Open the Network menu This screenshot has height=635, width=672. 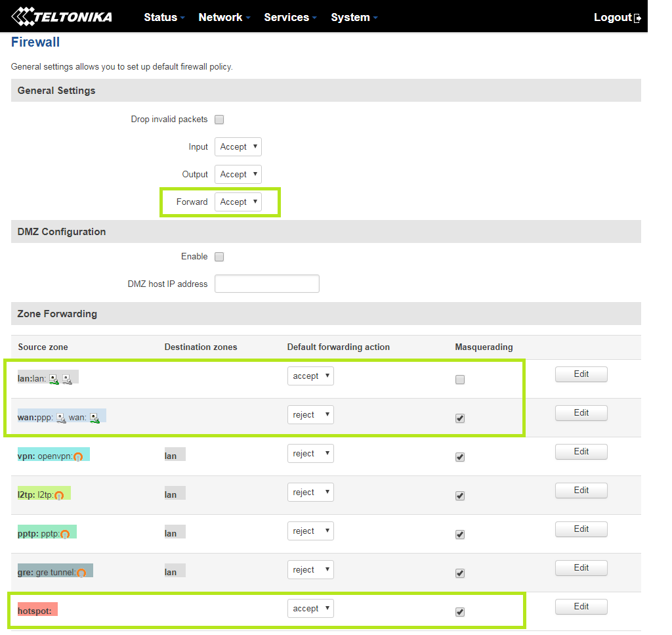[x=224, y=18]
